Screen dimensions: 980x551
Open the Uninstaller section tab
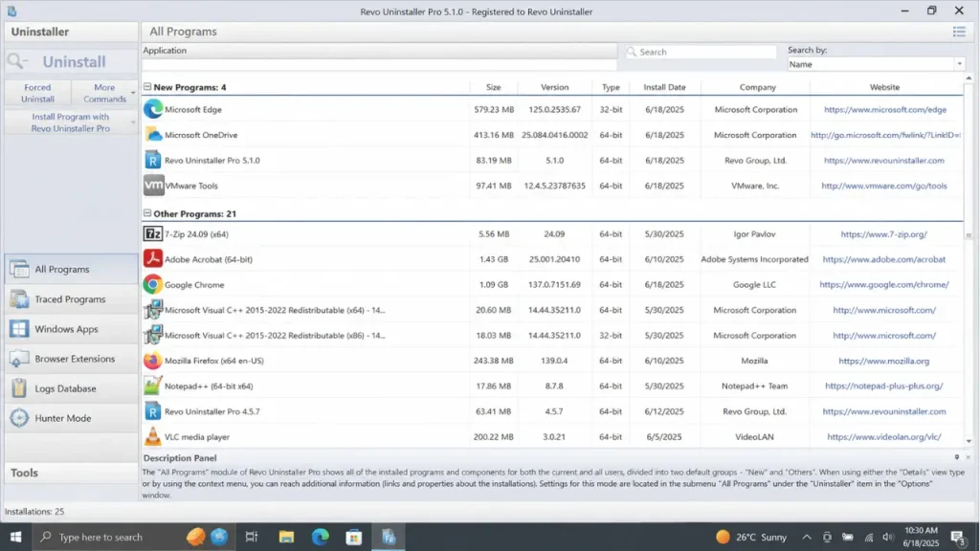click(71, 32)
